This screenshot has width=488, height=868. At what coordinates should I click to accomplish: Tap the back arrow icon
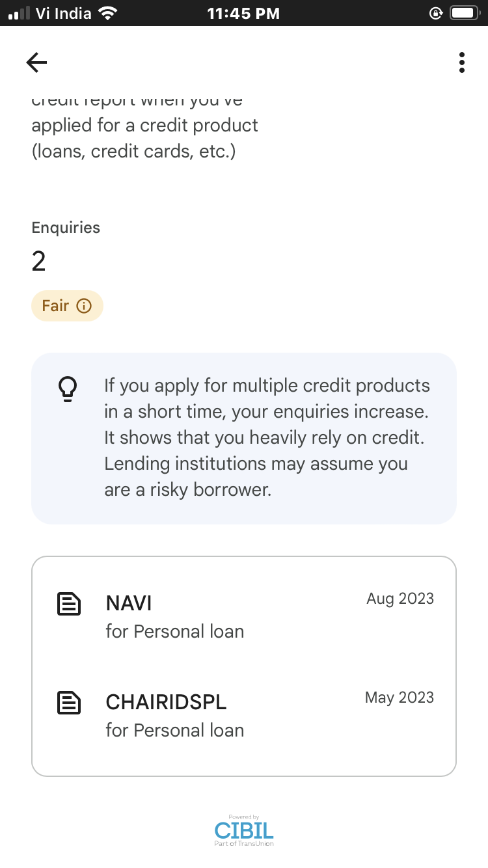pos(36,62)
